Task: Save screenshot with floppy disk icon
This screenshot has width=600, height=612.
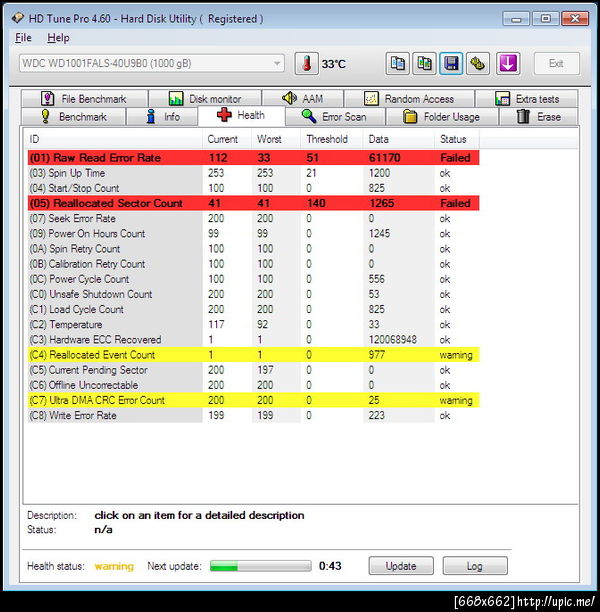Action: pos(451,63)
